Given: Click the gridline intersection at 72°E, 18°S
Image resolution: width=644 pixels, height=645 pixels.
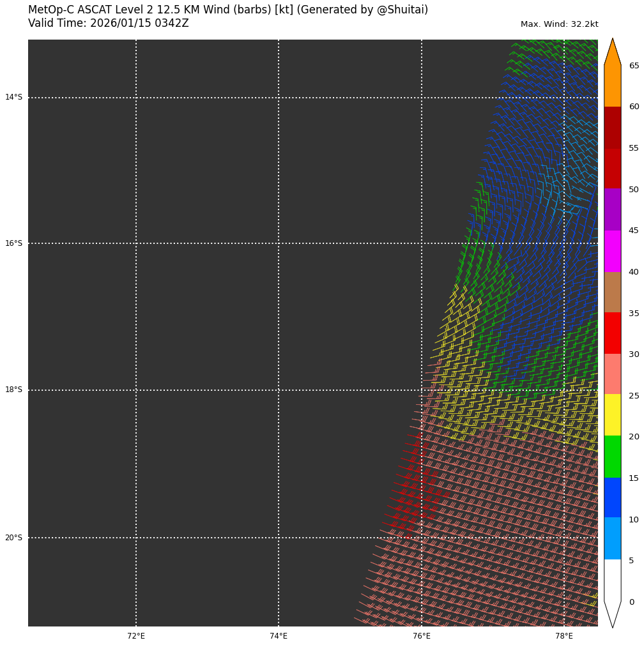Looking at the screenshot, I should (136, 390).
